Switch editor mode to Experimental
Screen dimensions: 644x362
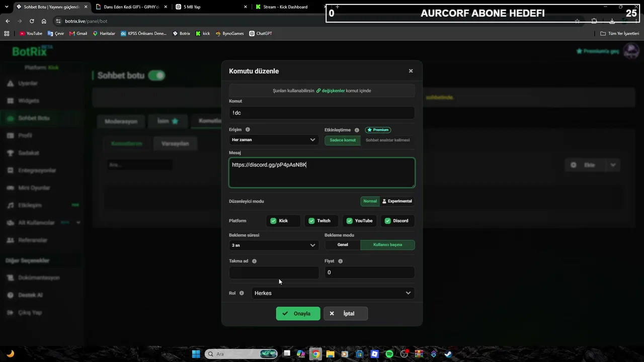397,201
